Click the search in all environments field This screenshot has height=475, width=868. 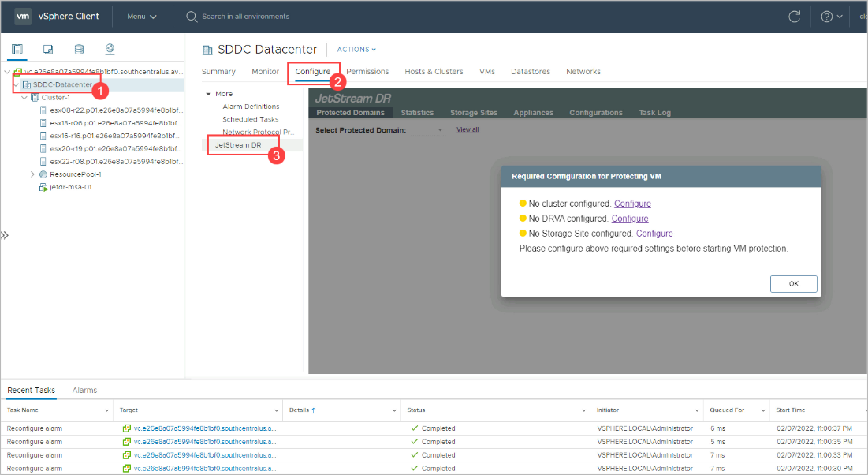coord(315,17)
